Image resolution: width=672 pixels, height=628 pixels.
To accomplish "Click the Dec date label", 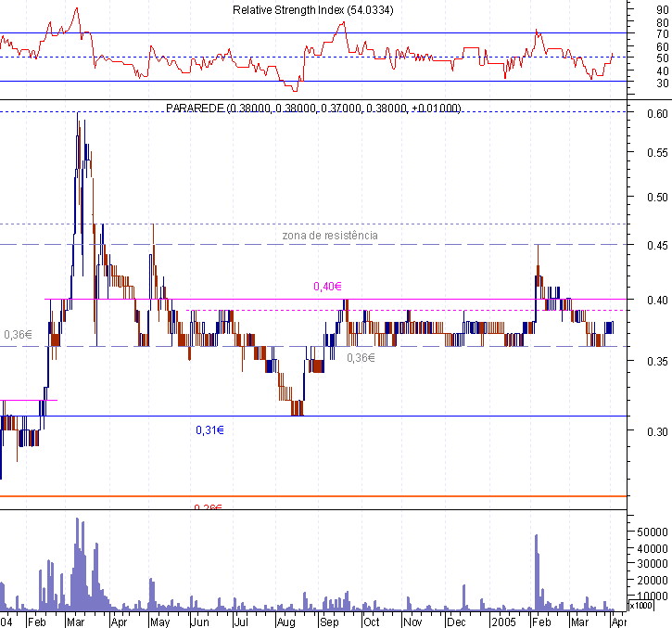I will (x=456, y=622).
